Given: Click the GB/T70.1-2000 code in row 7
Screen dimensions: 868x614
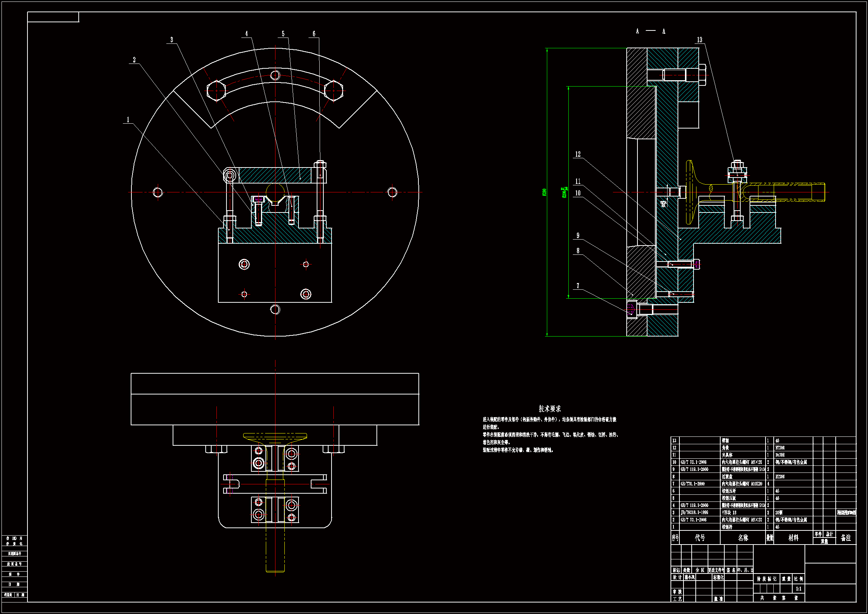Looking at the screenshot, I should (693, 484).
